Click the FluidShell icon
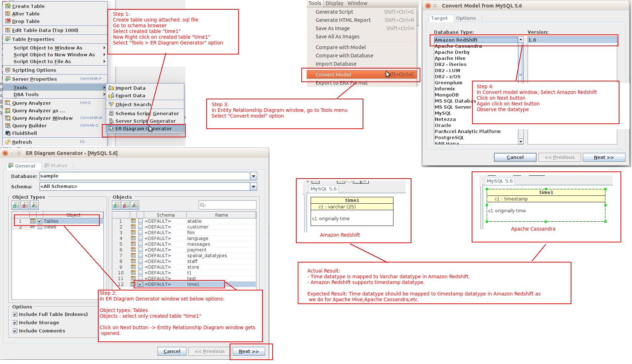 coord(8,133)
